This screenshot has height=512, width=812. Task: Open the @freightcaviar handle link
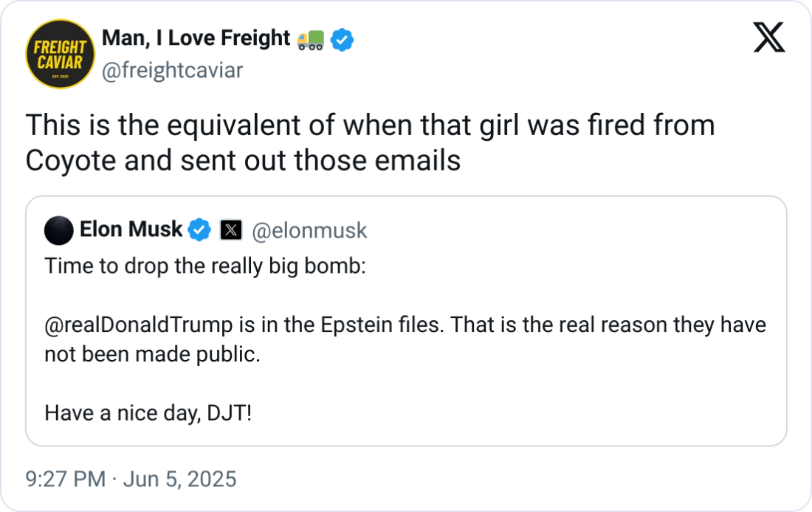[172, 70]
